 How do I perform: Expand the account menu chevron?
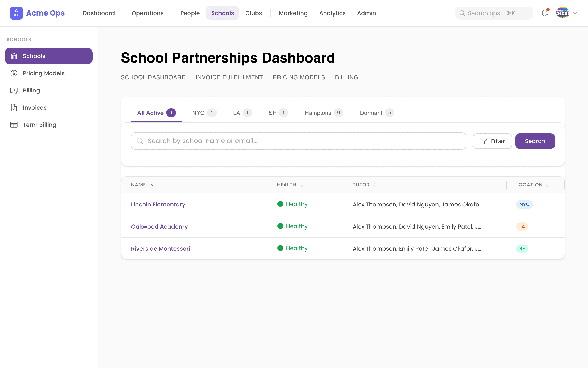pyautogui.click(x=575, y=13)
